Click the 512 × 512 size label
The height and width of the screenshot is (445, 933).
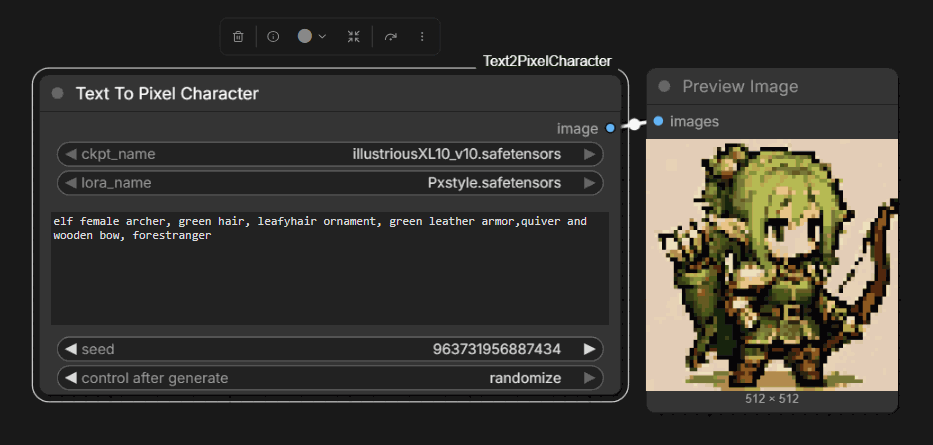click(772, 399)
